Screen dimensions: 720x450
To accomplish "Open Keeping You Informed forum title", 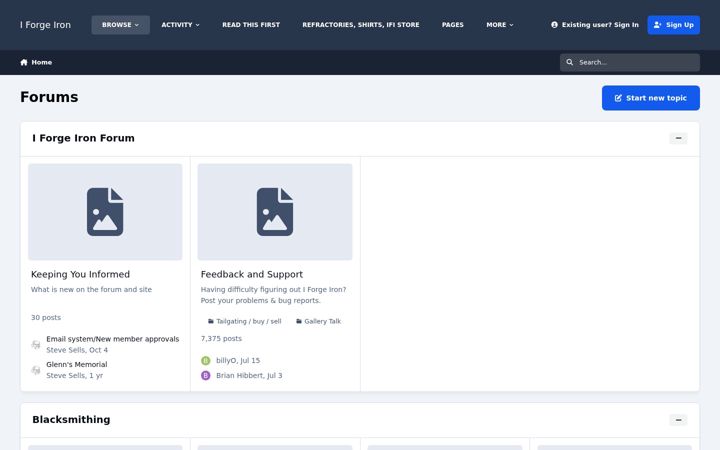I will click(x=80, y=274).
